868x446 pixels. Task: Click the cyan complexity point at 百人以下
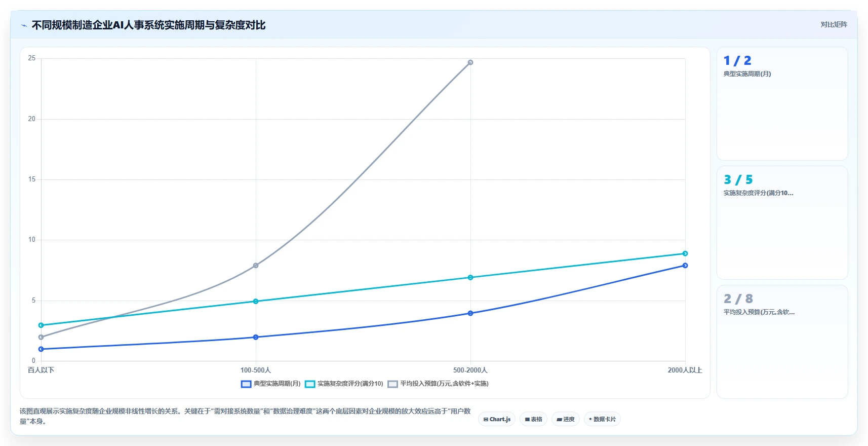coord(41,325)
